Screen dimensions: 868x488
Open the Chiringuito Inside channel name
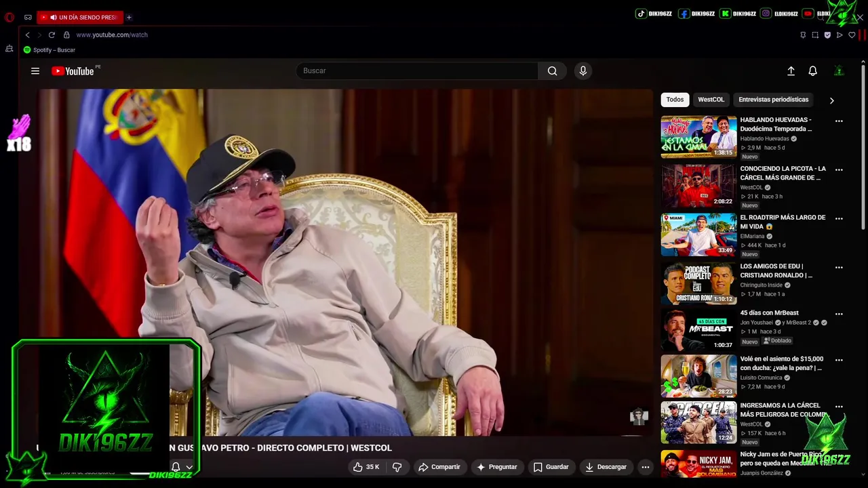pyautogui.click(x=761, y=285)
